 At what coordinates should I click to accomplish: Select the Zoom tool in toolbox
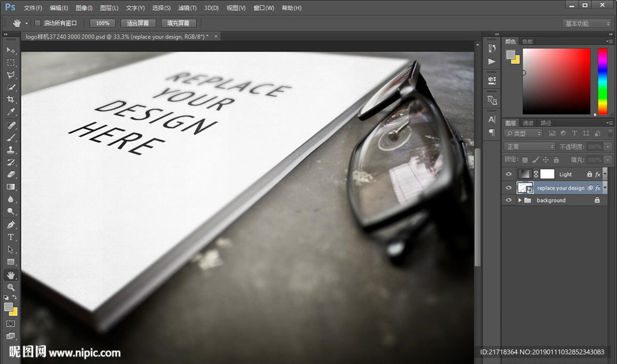11,287
